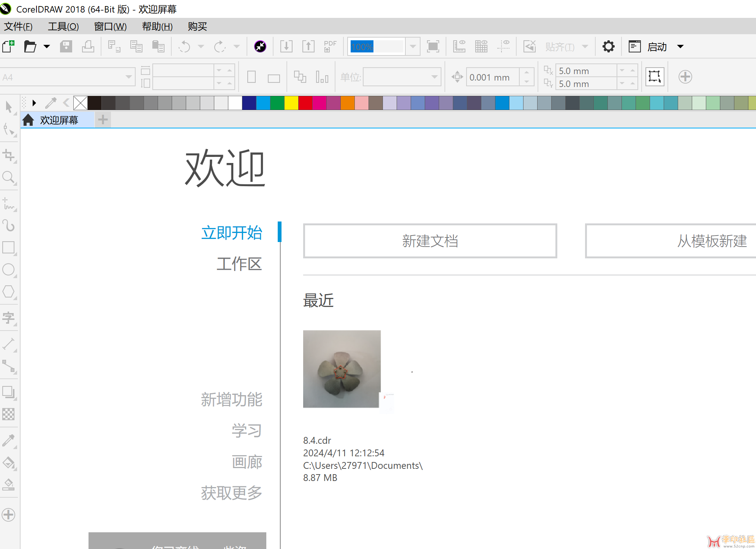Viewport: 756px width, 549px height.
Task: Select the Artistic Media tool
Action: [x=9, y=226]
